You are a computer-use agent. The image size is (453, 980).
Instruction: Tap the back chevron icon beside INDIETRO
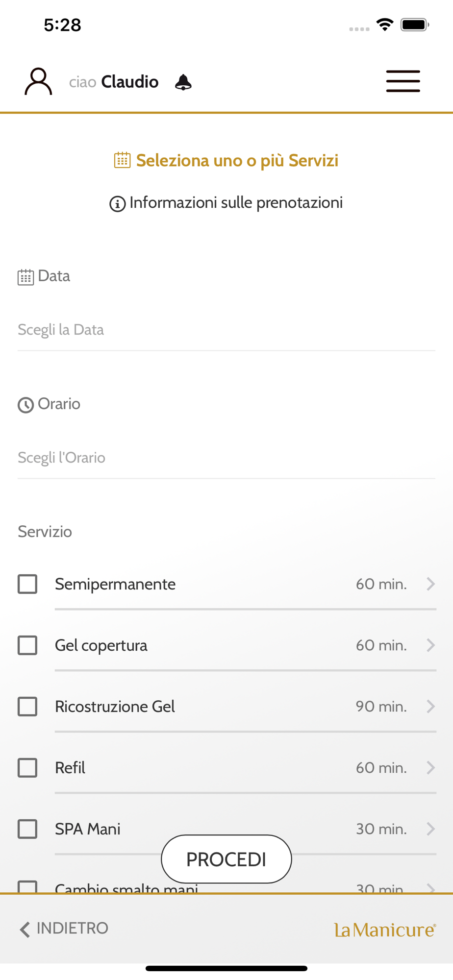[x=25, y=929]
